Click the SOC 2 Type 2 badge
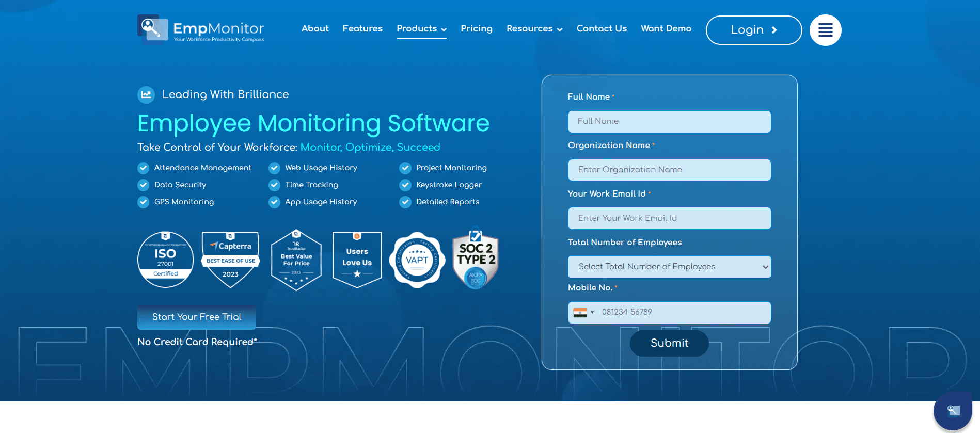This screenshot has width=980, height=436. click(476, 259)
